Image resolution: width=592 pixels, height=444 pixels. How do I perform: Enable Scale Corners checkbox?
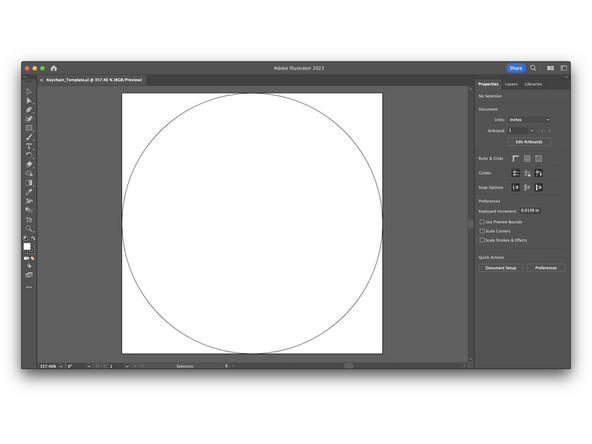coord(482,231)
